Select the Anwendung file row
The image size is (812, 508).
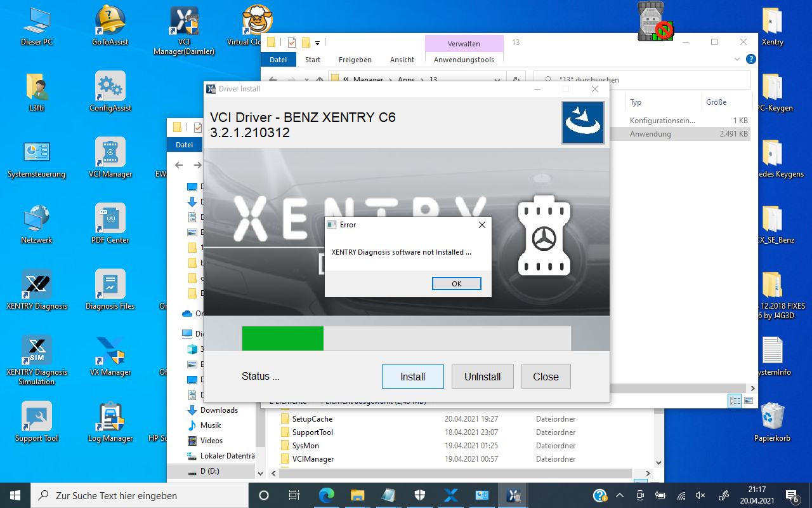pyautogui.click(x=680, y=134)
